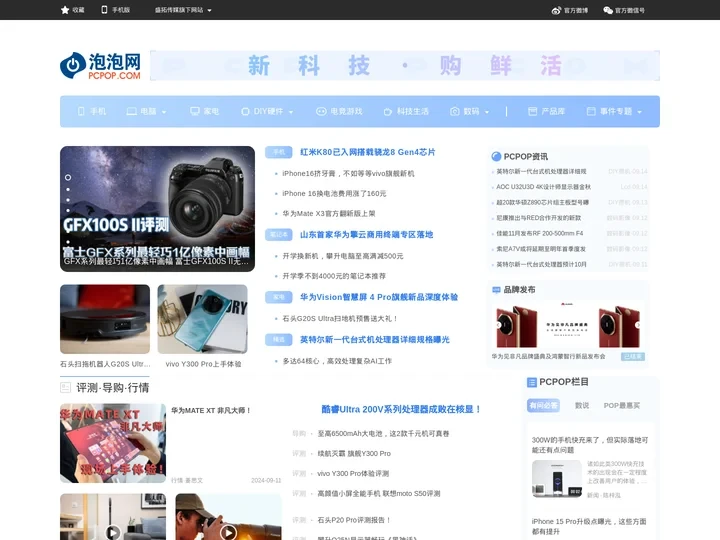Click the chip icon beside DIY硬件
The height and width of the screenshot is (540, 720).
245,112
